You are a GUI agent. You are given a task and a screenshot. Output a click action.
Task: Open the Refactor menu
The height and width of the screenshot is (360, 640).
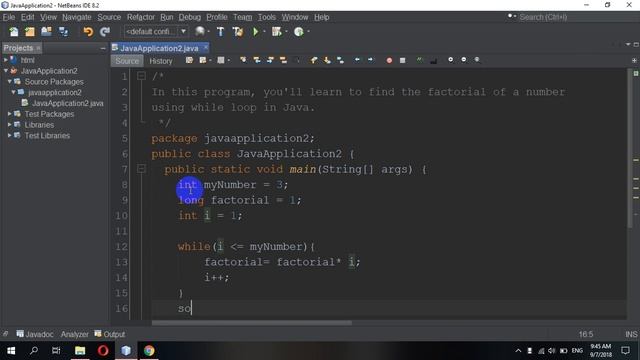pyautogui.click(x=141, y=17)
